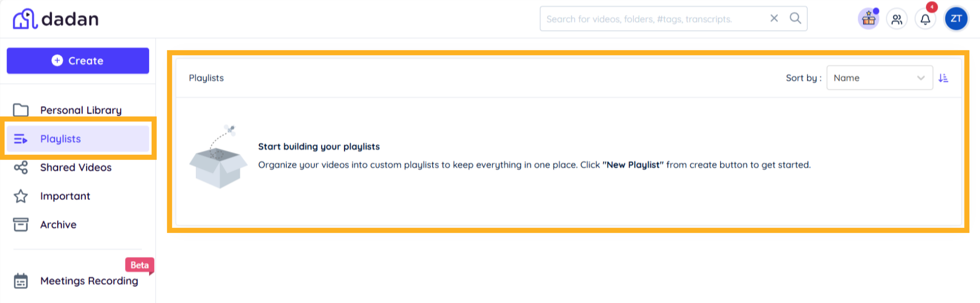
Task: Open the Archive section
Action: tap(58, 225)
